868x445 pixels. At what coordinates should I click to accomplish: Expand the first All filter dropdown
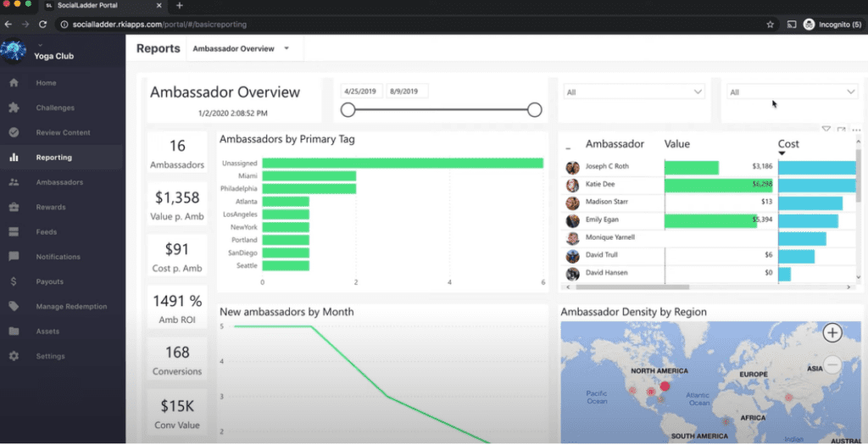pos(633,92)
